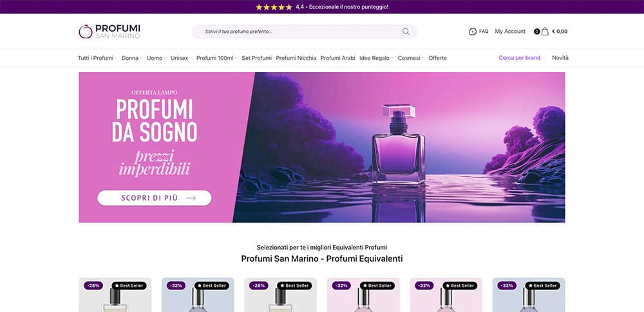
Task: Click the cart item count badge
Action: click(536, 32)
